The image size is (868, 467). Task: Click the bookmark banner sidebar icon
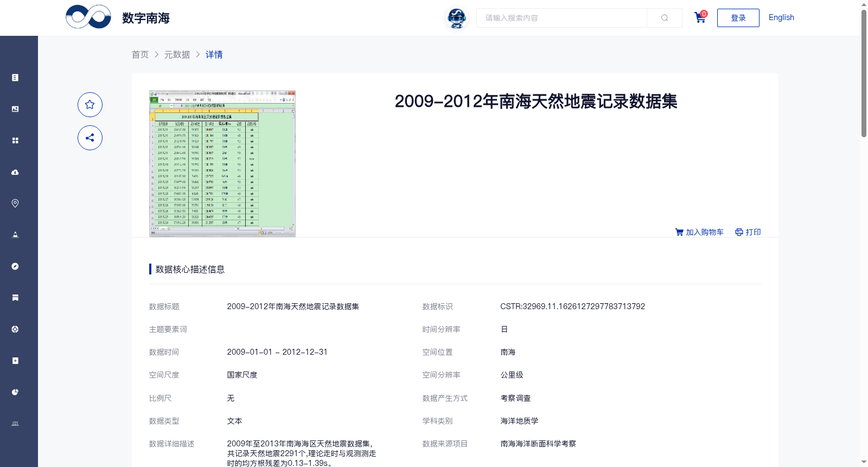pyautogui.click(x=15, y=298)
